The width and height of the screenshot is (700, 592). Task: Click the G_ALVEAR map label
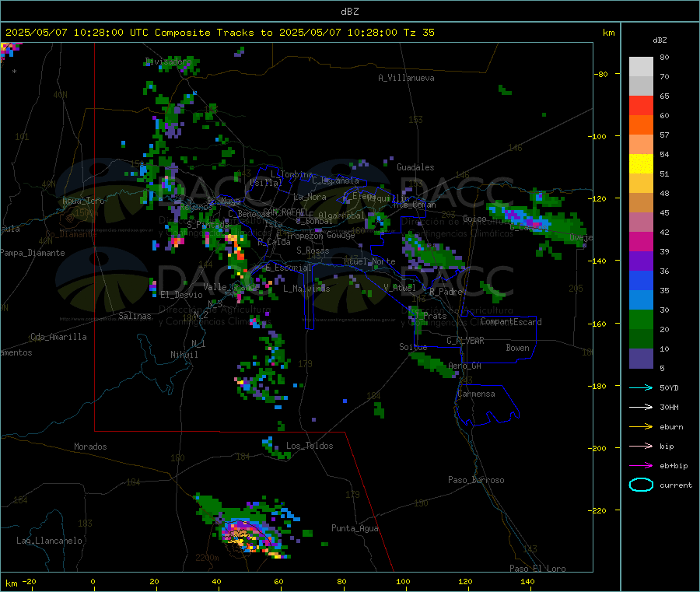click(x=465, y=341)
